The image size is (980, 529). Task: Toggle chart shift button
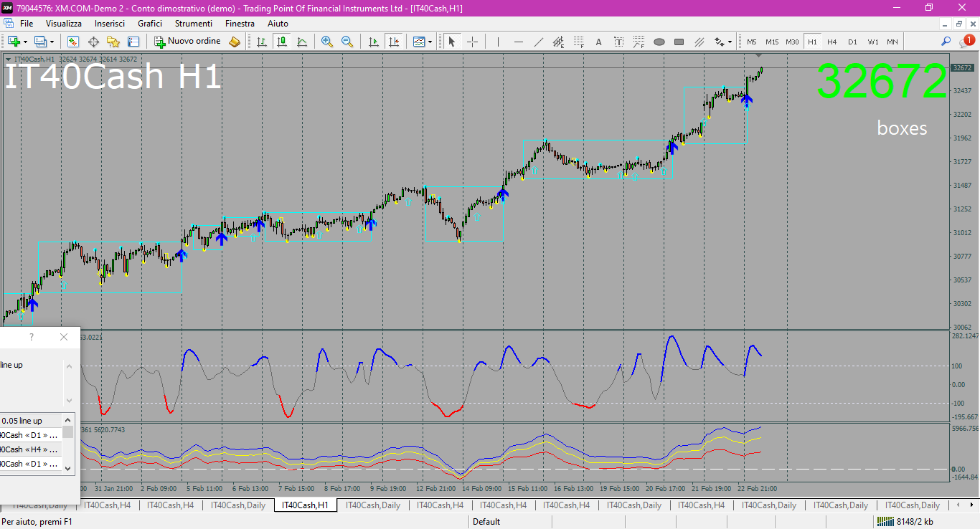[393, 42]
